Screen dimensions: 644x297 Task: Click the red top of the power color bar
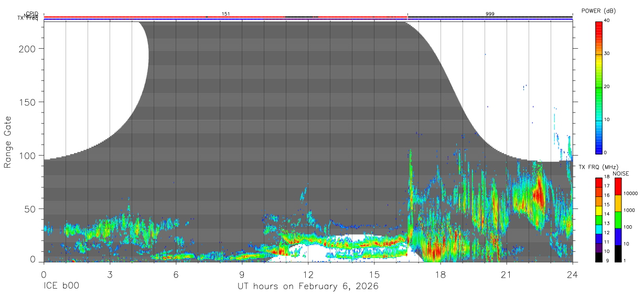pos(599,27)
